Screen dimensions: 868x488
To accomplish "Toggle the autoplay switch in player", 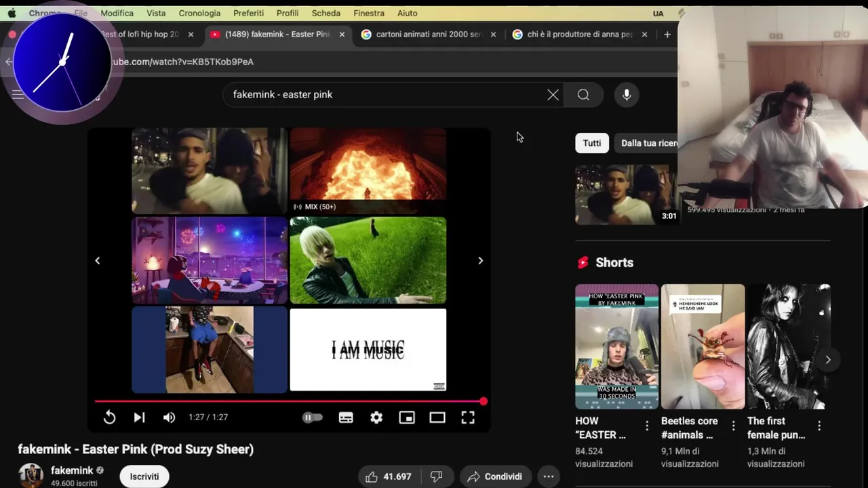I will point(313,418).
